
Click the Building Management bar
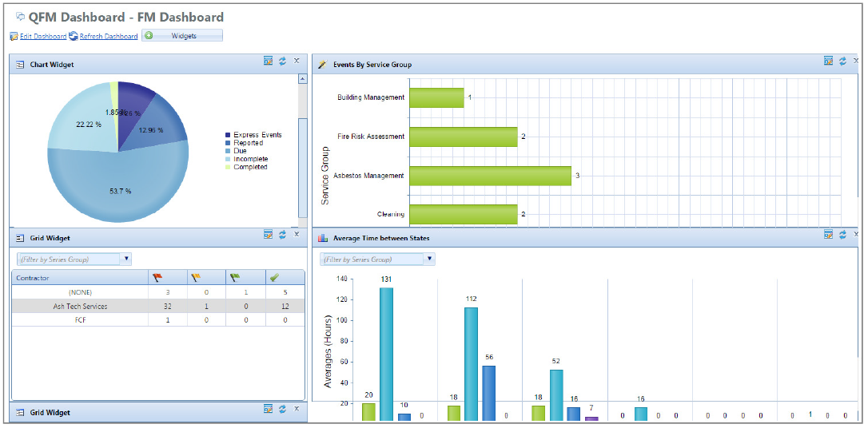(x=436, y=97)
